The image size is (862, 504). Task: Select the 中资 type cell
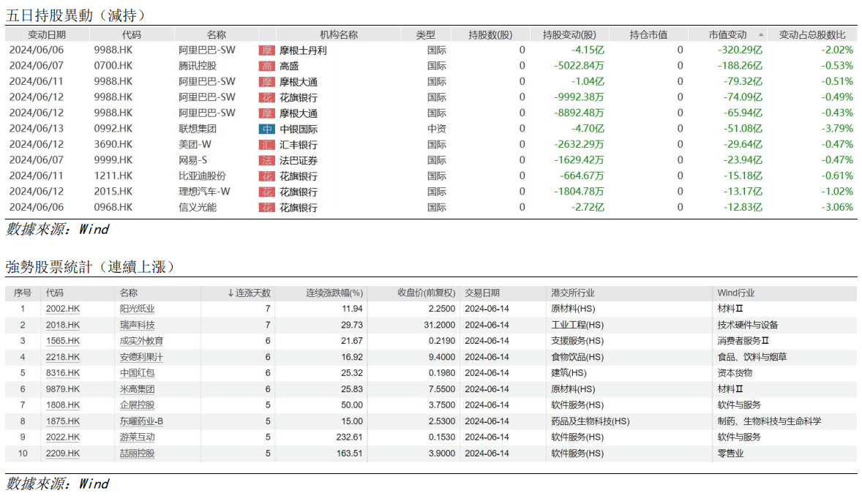pos(437,129)
